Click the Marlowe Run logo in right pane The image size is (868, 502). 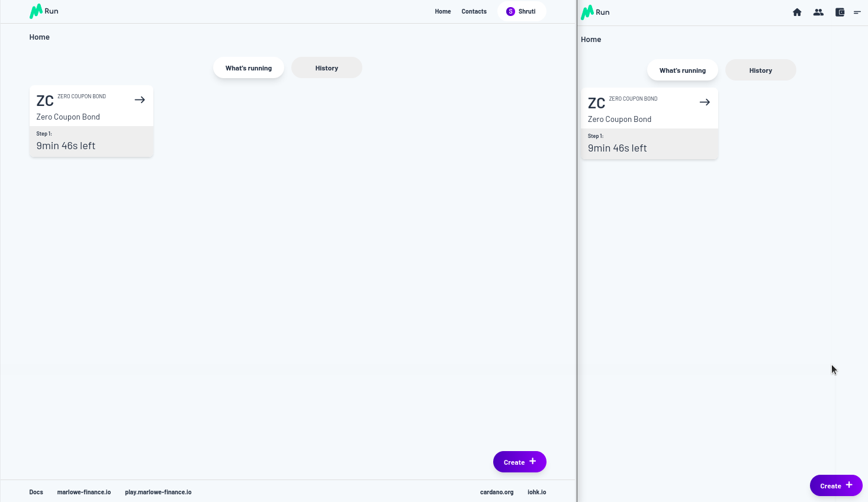[x=595, y=12]
